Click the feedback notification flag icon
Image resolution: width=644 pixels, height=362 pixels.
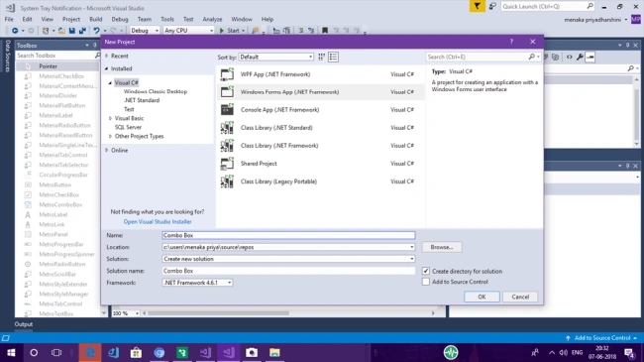point(477,6)
